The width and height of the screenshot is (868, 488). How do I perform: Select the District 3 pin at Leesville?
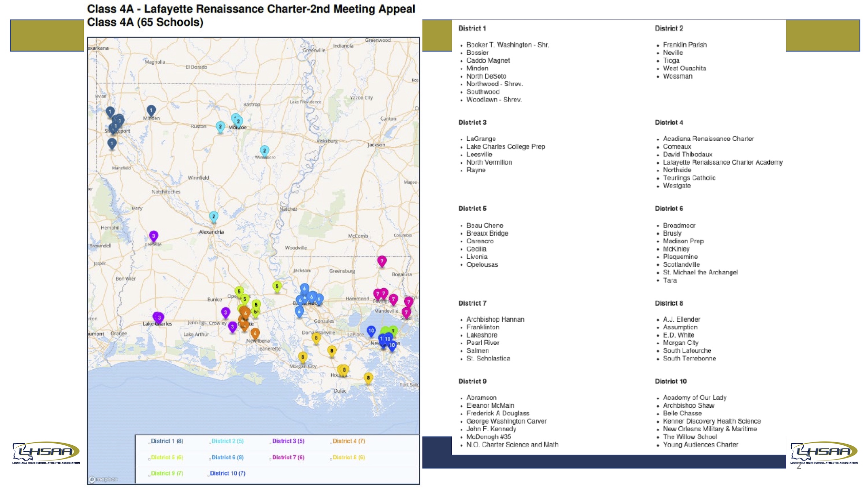[154, 236]
